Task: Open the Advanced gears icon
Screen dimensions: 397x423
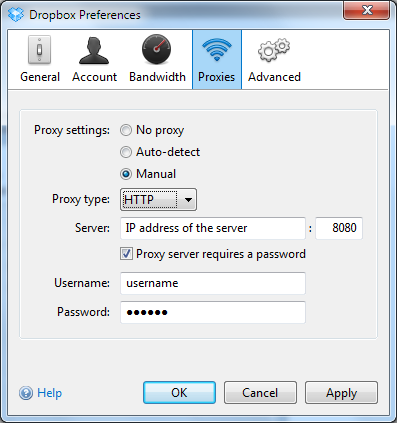Action: (x=274, y=50)
